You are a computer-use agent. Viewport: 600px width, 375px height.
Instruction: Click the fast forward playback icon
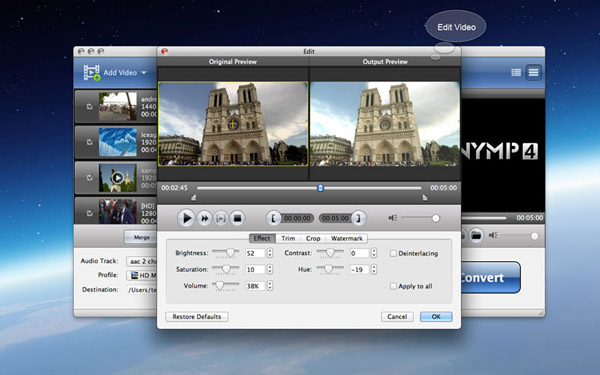click(x=205, y=218)
